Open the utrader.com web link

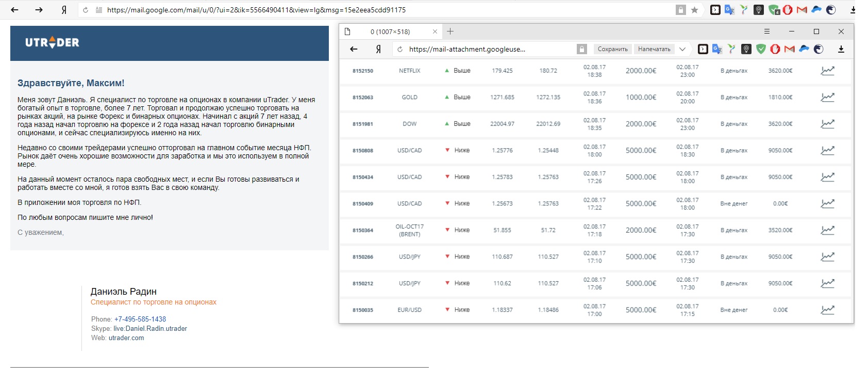click(126, 338)
